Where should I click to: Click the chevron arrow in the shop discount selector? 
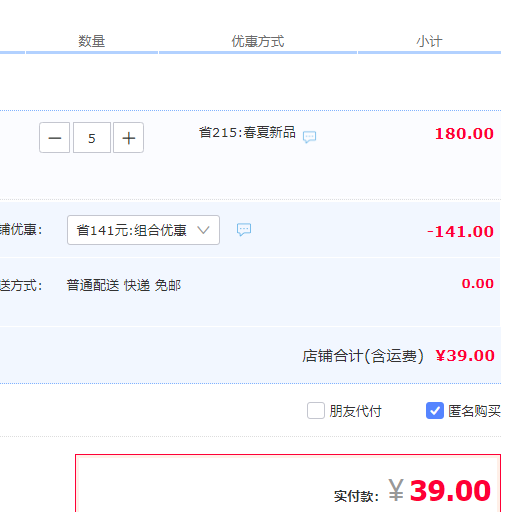pos(203,230)
